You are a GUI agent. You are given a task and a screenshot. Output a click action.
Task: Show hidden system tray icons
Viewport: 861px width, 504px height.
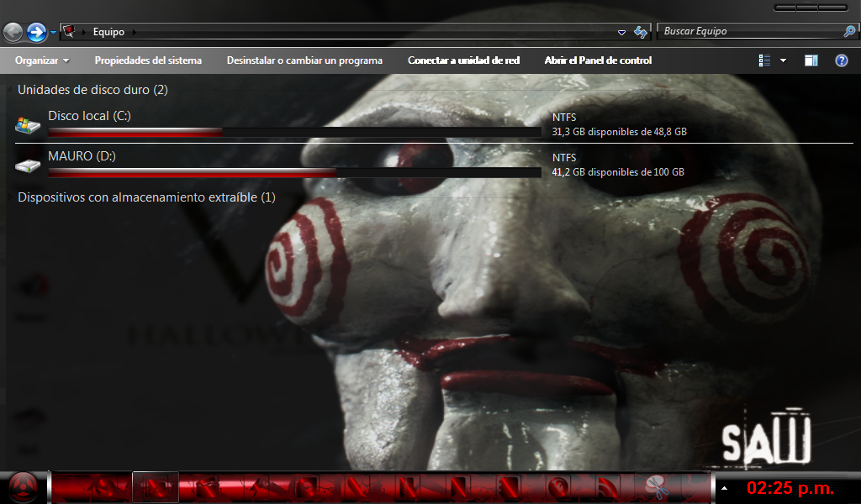coord(724,487)
